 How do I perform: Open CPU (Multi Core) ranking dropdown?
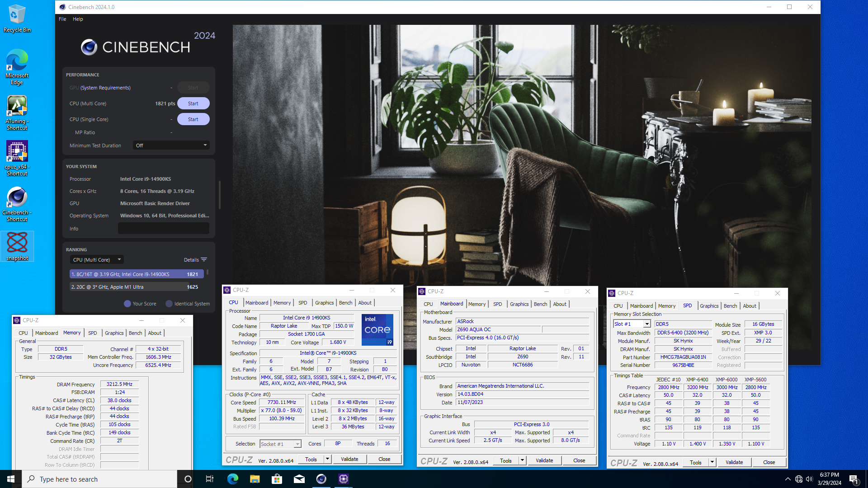[97, 260]
